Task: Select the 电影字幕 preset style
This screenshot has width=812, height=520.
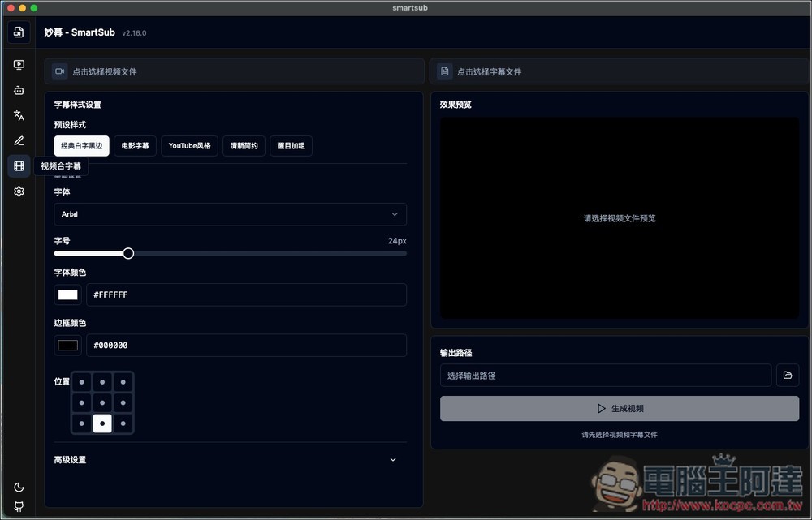Action: pyautogui.click(x=135, y=146)
